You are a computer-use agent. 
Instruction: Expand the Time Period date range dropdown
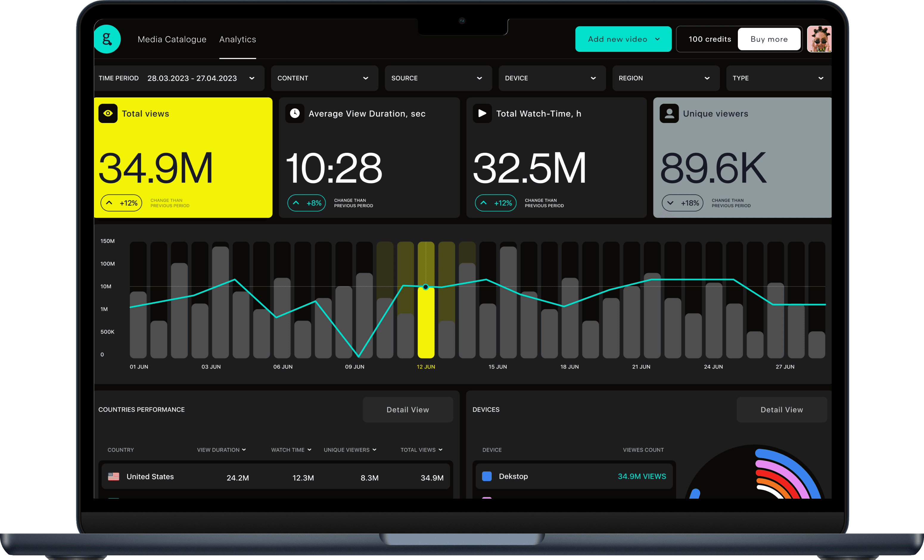click(179, 78)
